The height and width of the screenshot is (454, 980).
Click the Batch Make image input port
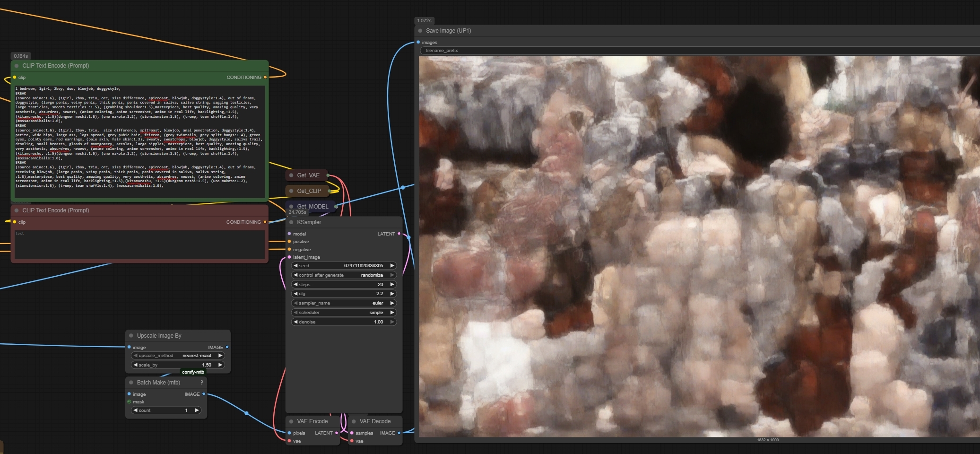click(x=129, y=394)
